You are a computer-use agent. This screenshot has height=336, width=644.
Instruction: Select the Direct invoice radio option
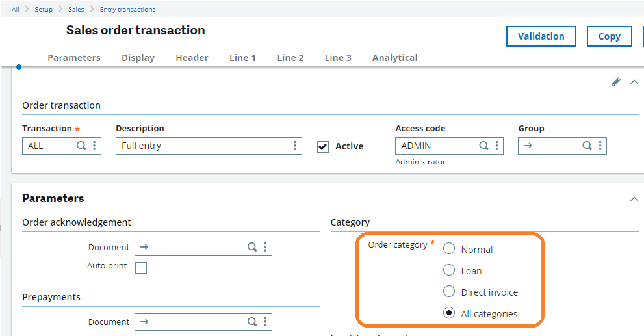click(x=449, y=292)
